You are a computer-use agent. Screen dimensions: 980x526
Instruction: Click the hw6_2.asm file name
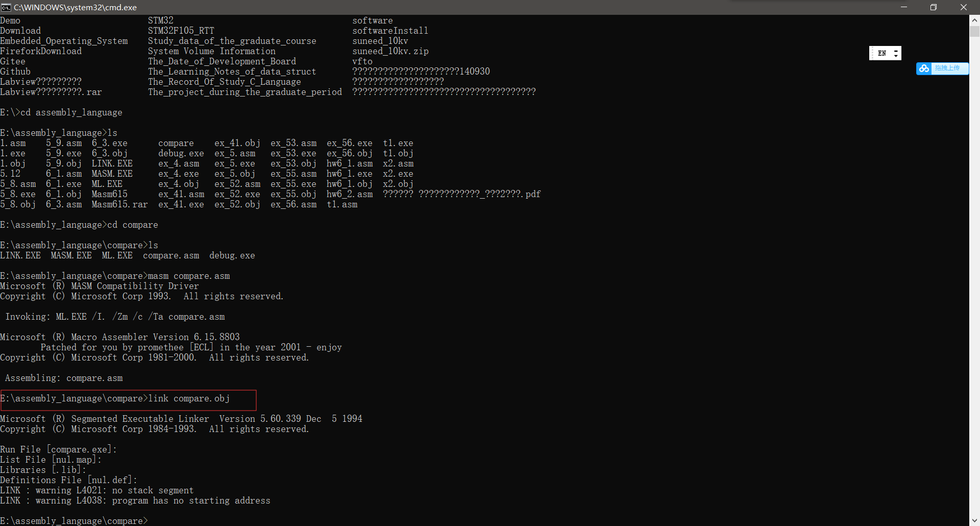point(350,194)
